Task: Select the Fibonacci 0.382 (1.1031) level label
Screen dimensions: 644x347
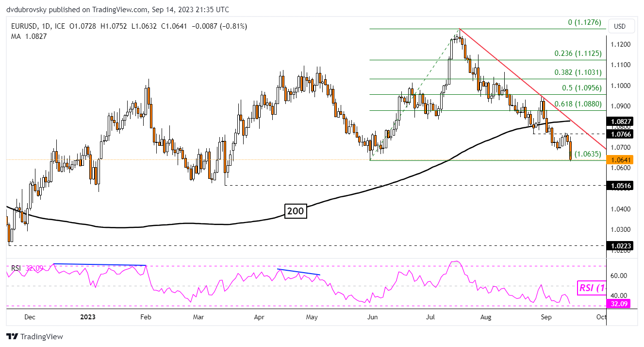Action: point(578,72)
